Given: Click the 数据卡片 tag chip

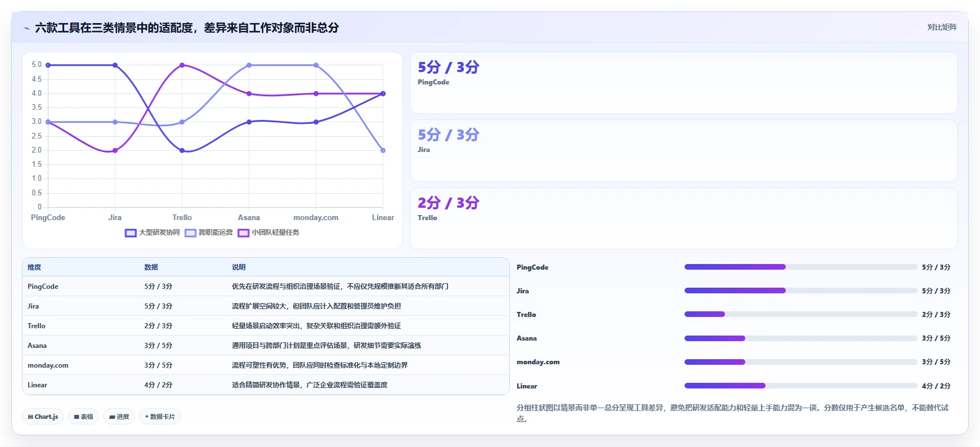Looking at the screenshot, I should [x=160, y=417].
